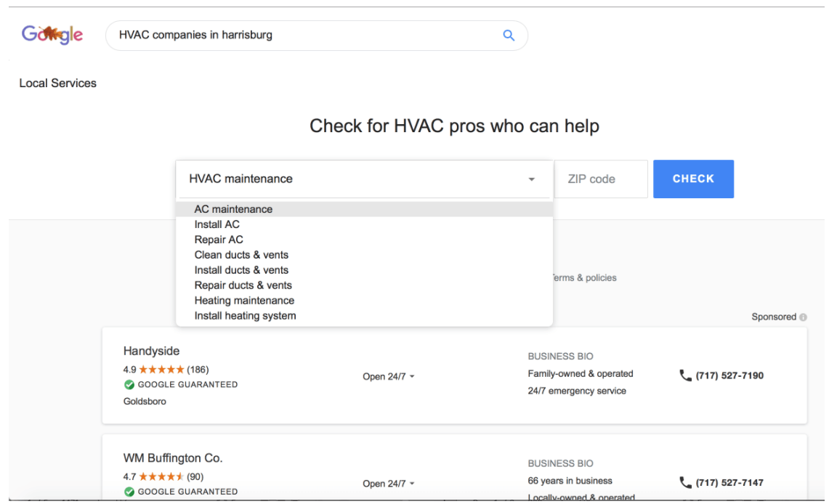Open the Terms & policies link
Image resolution: width=829 pixels, height=504 pixels.
(x=585, y=278)
